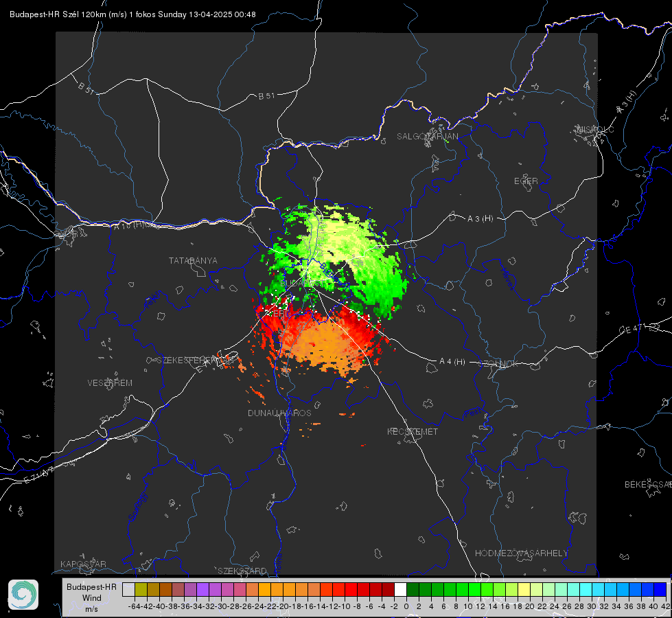This screenshot has width=672, height=618.
Task: Click the 'A 4 (H)' road label
Action: click(x=452, y=362)
